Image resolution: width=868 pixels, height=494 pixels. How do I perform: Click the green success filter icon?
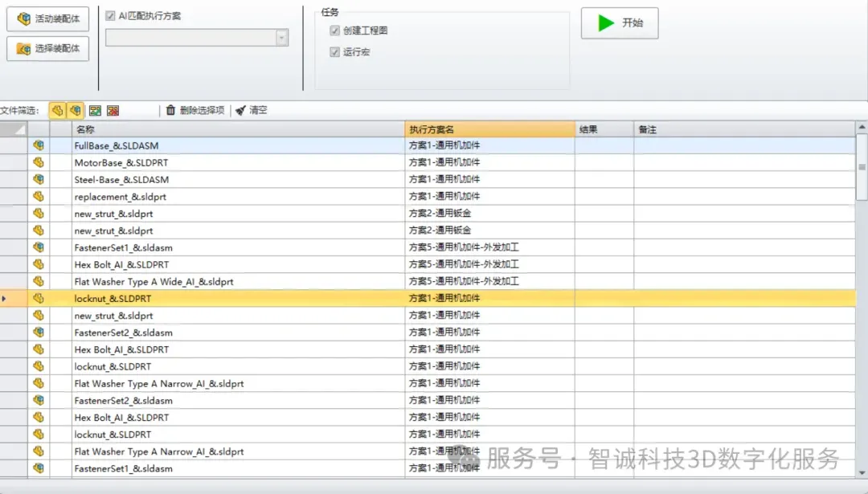(95, 111)
